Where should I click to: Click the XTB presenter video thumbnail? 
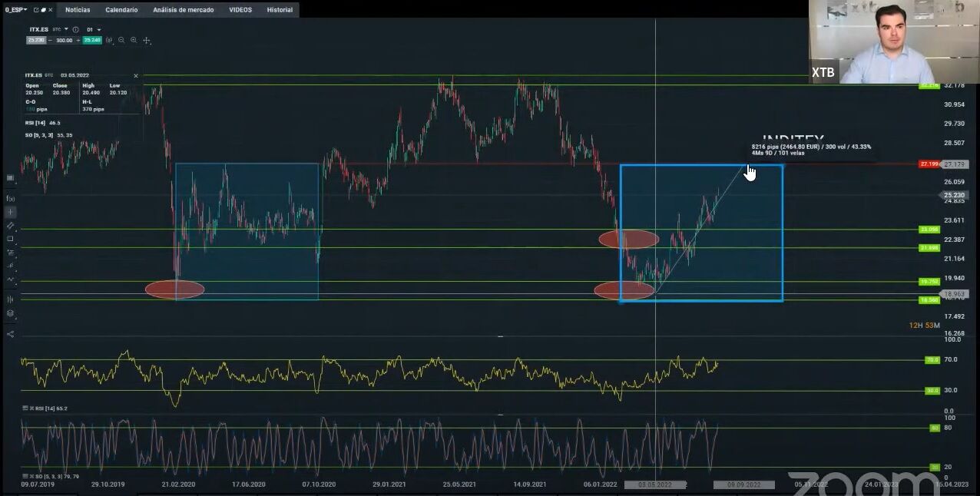pos(894,41)
